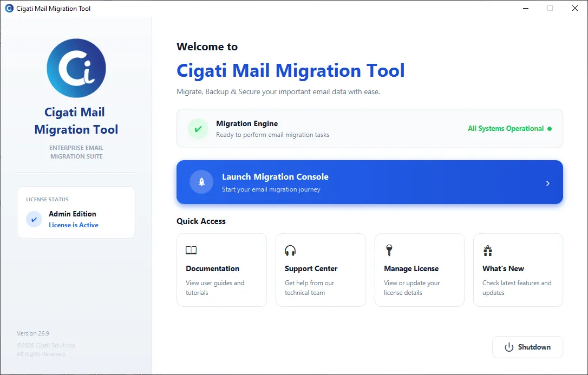Click 'Get help from our technical team'
This screenshot has width=588, height=375.
(309, 288)
